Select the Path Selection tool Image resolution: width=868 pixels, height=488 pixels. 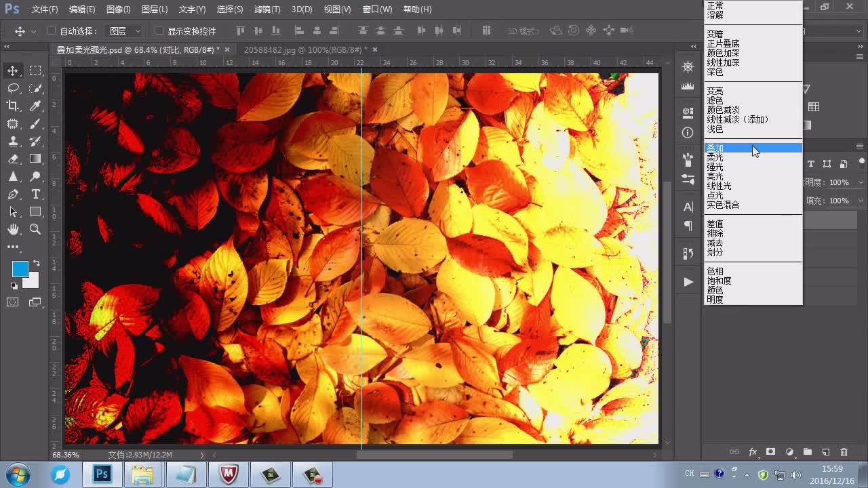[x=13, y=211]
